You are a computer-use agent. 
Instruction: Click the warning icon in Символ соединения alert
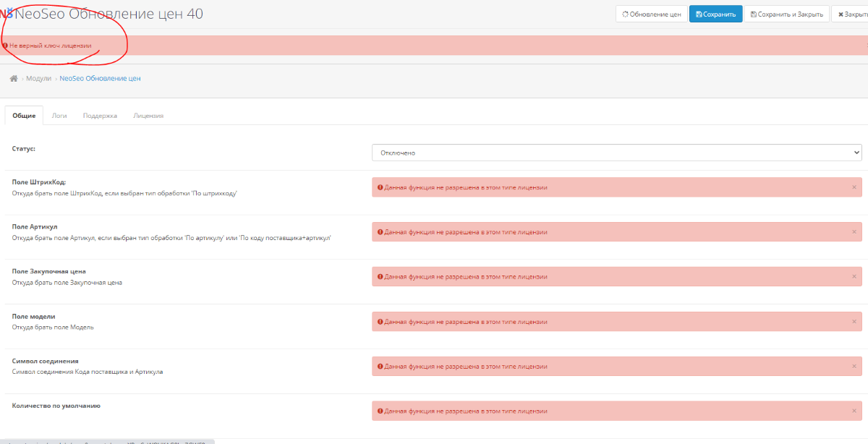[380, 367]
